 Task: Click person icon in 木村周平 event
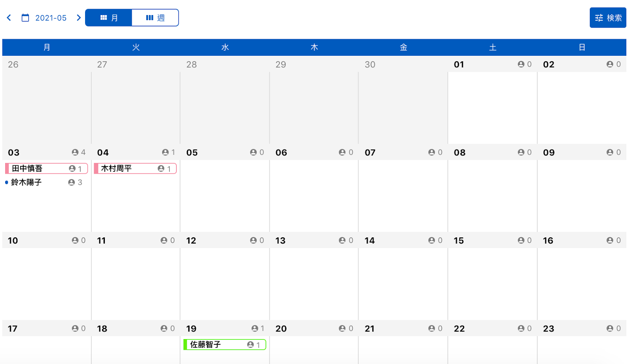click(161, 169)
